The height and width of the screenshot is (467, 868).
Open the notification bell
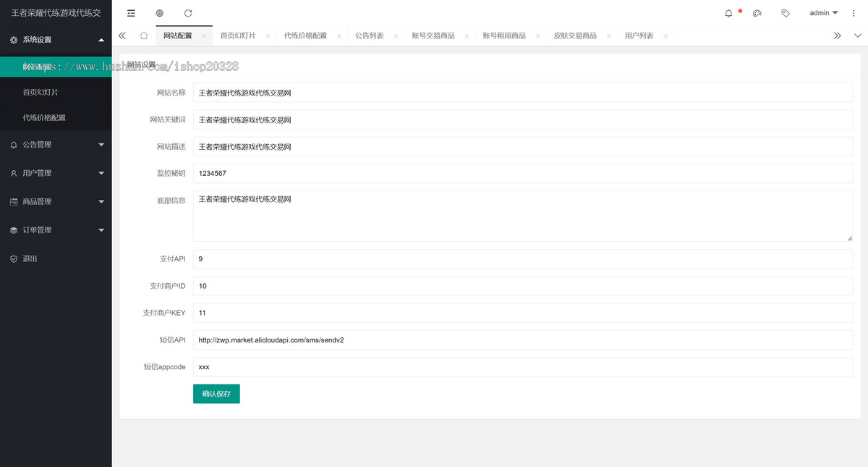tap(729, 13)
